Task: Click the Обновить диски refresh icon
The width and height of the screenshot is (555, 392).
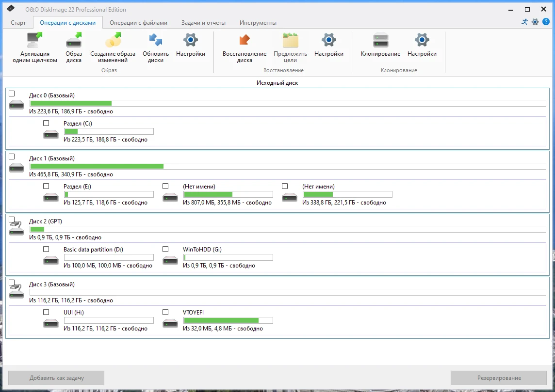Action: [156, 41]
